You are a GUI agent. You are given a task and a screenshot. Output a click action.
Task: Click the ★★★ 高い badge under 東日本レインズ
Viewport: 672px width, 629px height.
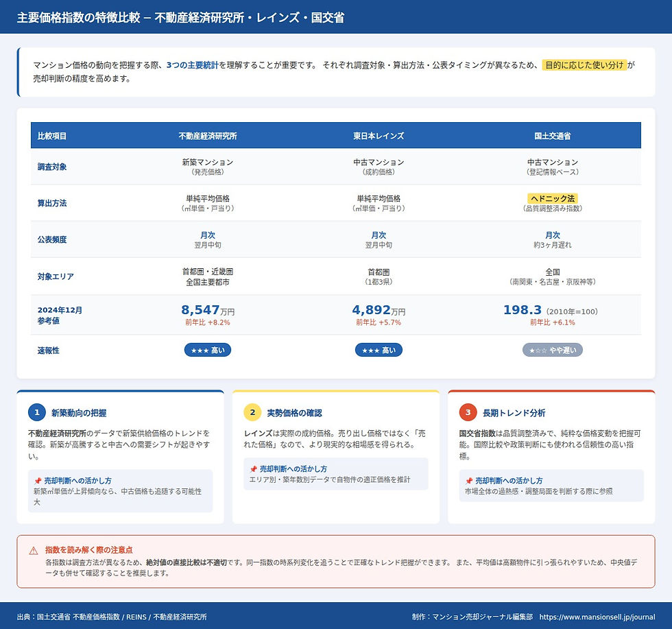[379, 350]
